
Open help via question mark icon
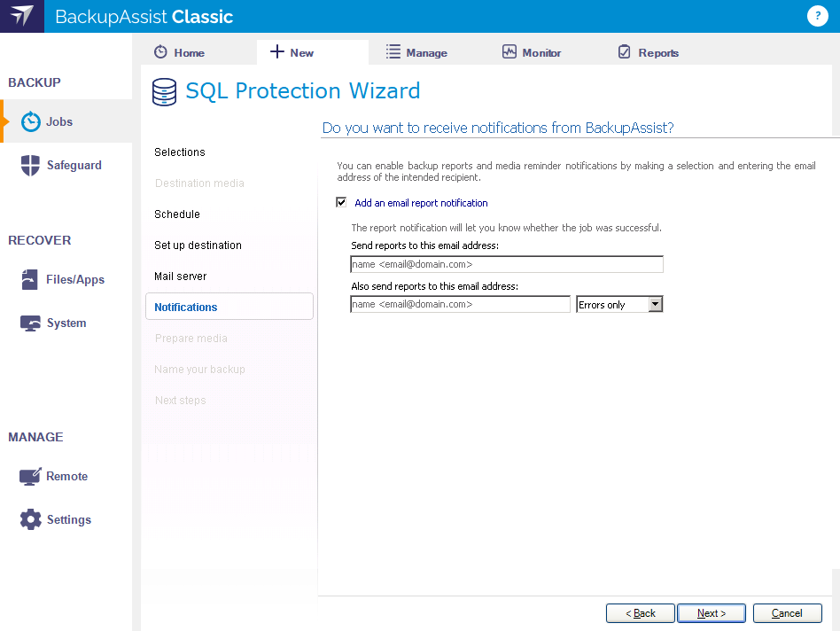818,16
